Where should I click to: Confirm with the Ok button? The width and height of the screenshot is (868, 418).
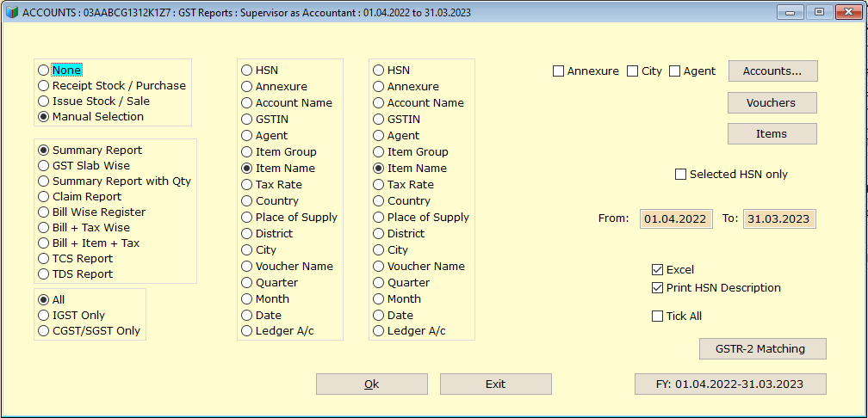point(372,384)
